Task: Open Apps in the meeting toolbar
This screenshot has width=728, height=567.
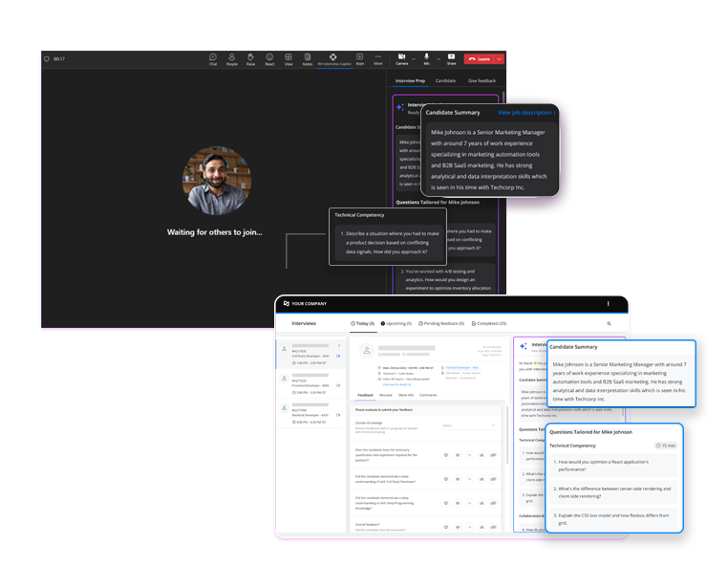Action: coord(360,59)
